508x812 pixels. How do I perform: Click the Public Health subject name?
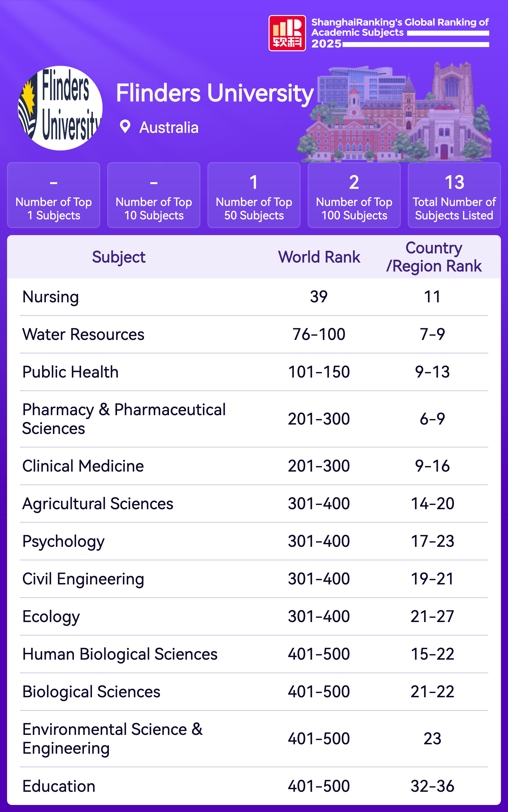71,372
